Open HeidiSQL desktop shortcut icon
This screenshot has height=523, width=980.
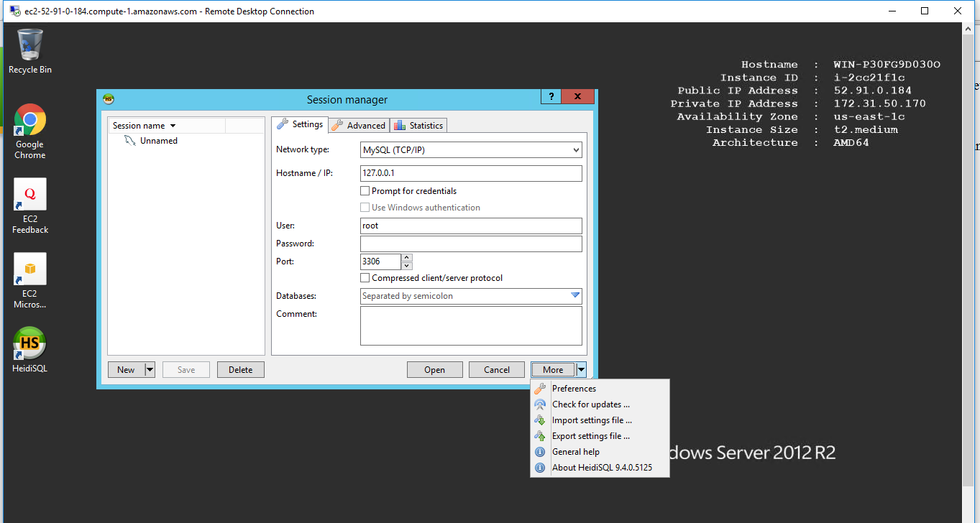[29, 345]
